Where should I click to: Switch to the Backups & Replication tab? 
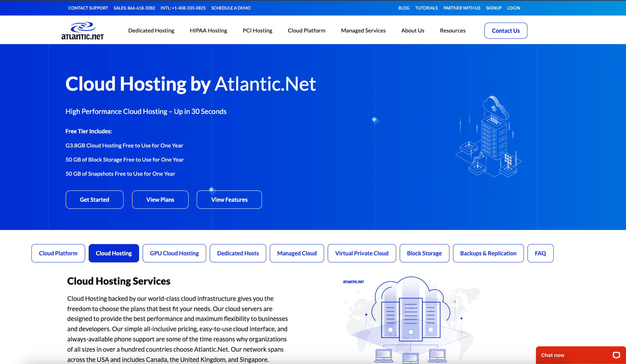tap(488, 253)
